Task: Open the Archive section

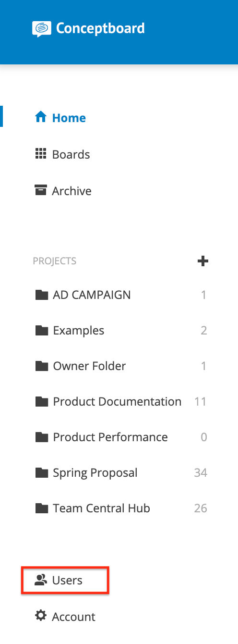Action: 63,191
